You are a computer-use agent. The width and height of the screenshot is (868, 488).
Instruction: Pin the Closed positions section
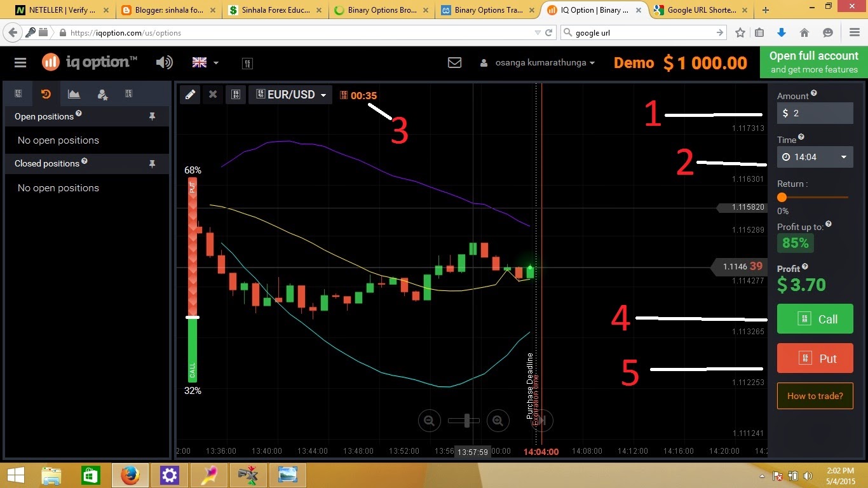(152, 163)
